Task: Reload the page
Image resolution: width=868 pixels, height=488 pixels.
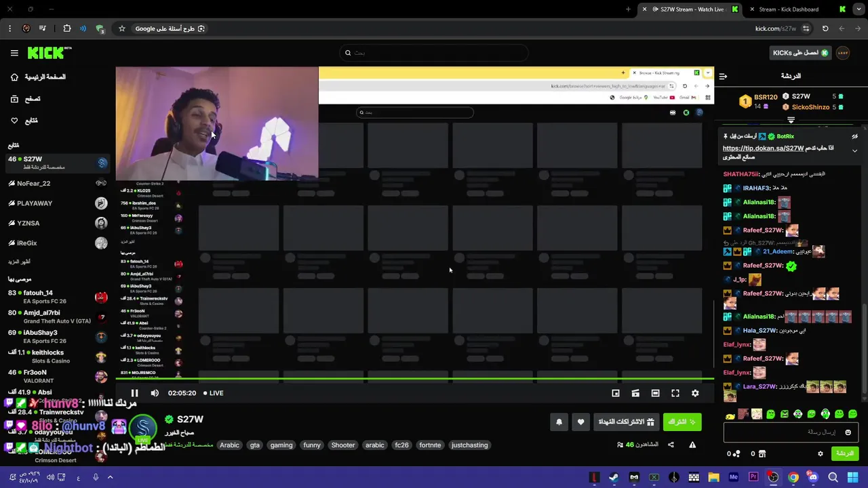Action: click(x=825, y=28)
